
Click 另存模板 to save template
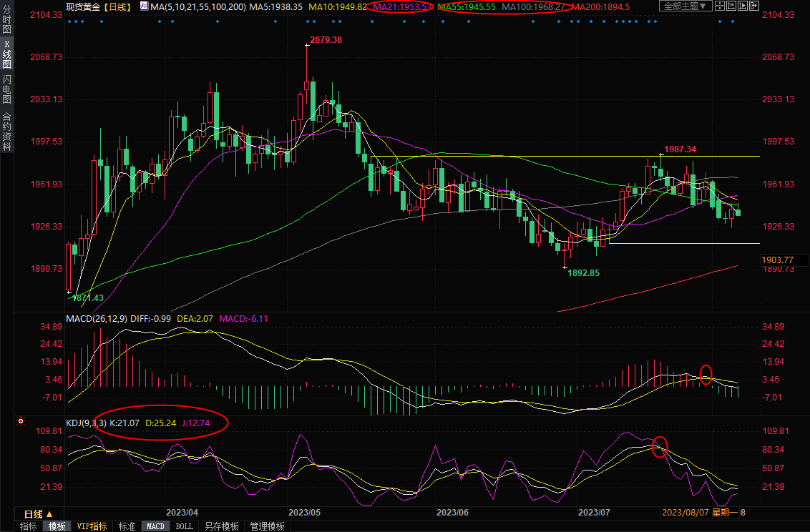pos(222,526)
